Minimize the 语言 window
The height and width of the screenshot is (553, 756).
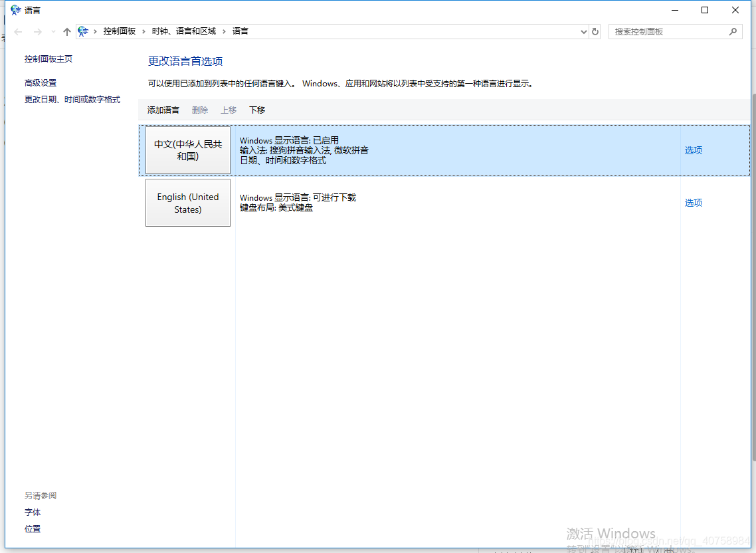click(675, 10)
